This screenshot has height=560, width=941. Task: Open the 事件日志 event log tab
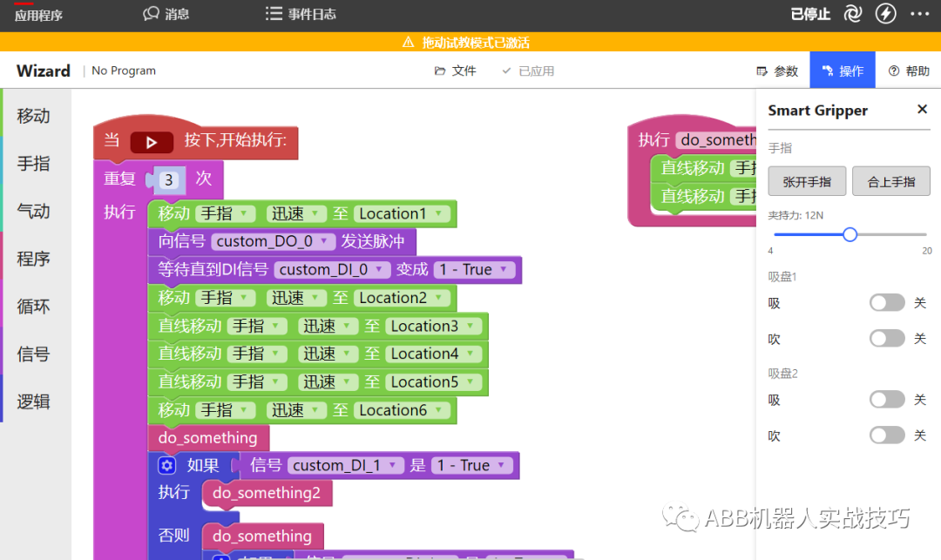(x=301, y=14)
